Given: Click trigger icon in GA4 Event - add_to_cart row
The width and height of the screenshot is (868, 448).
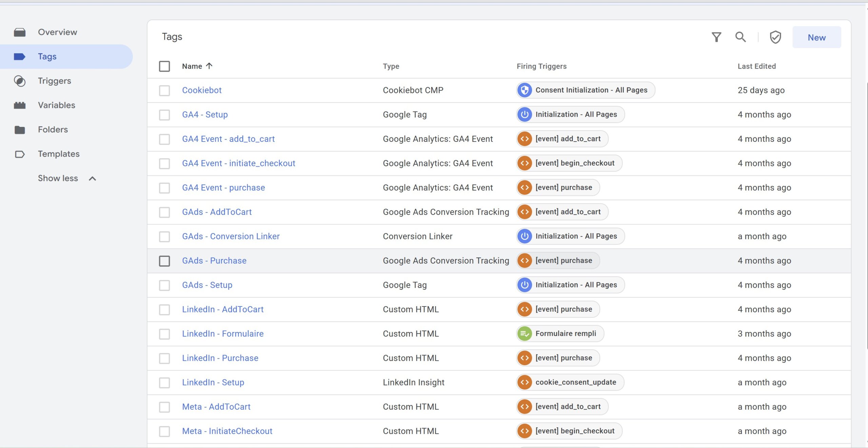Looking at the screenshot, I should click(525, 139).
